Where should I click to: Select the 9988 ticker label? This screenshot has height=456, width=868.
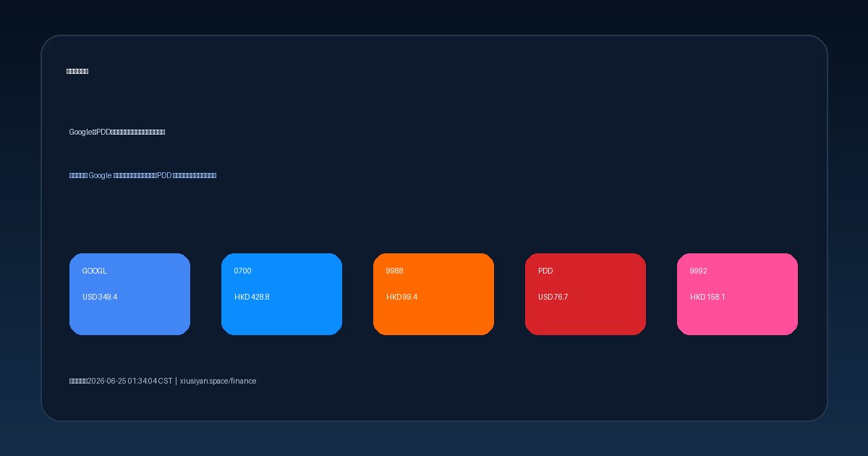[x=394, y=271]
